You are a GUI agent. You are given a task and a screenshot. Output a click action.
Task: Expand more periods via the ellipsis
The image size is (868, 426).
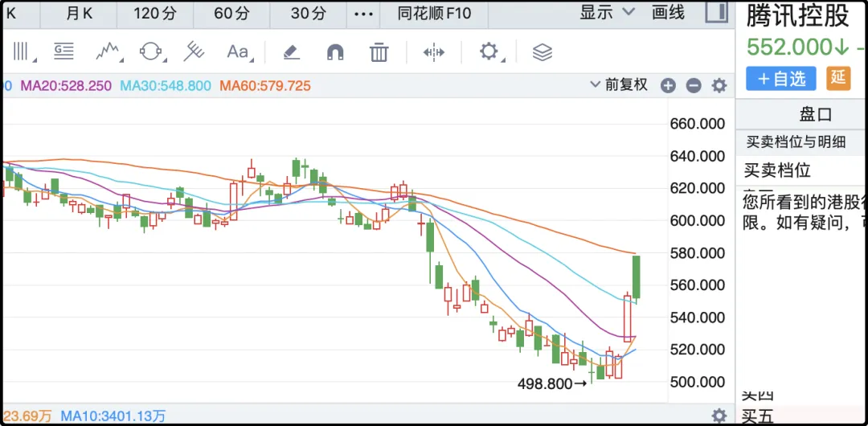[x=364, y=14]
